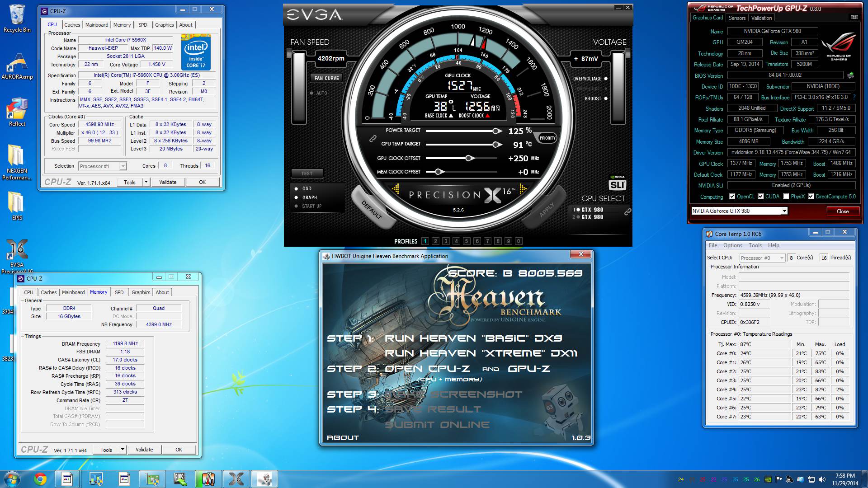The width and height of the screenshot is (868, 488).
Task: Click the Bus Interface question mark
Action: (854, 97)
